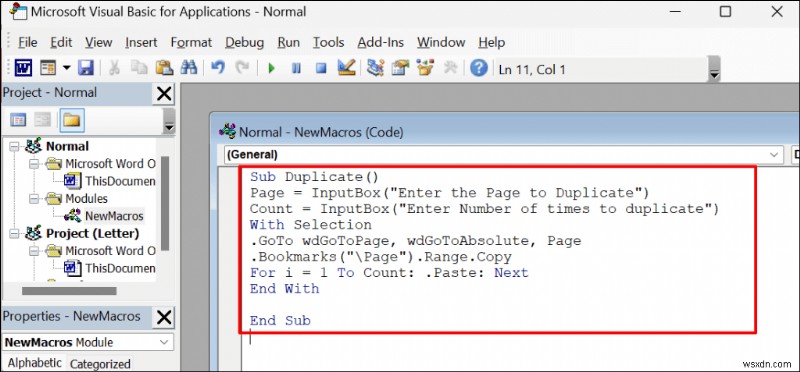Click the "End With" code line
The width and height of the screenshot is (800, 372).
pos(285,289)
